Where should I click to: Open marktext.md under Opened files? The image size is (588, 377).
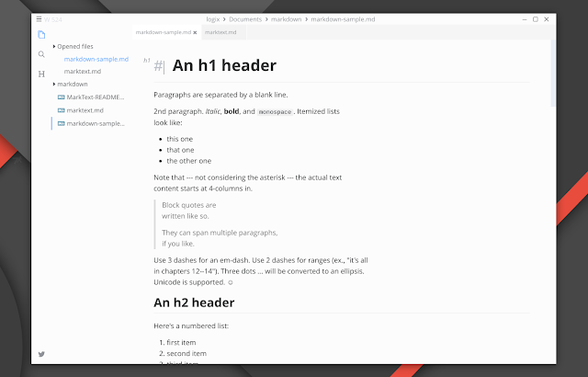pos(83,72)
